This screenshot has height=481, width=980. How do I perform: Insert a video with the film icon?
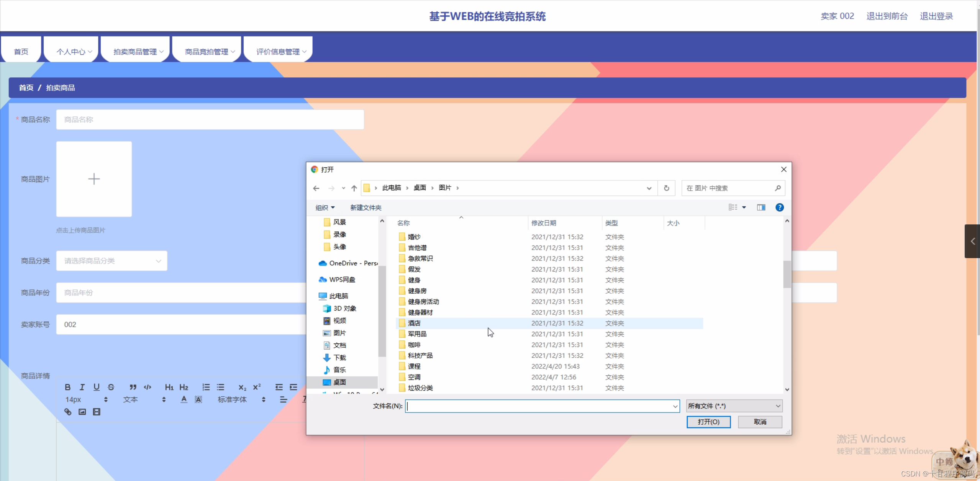97,412
